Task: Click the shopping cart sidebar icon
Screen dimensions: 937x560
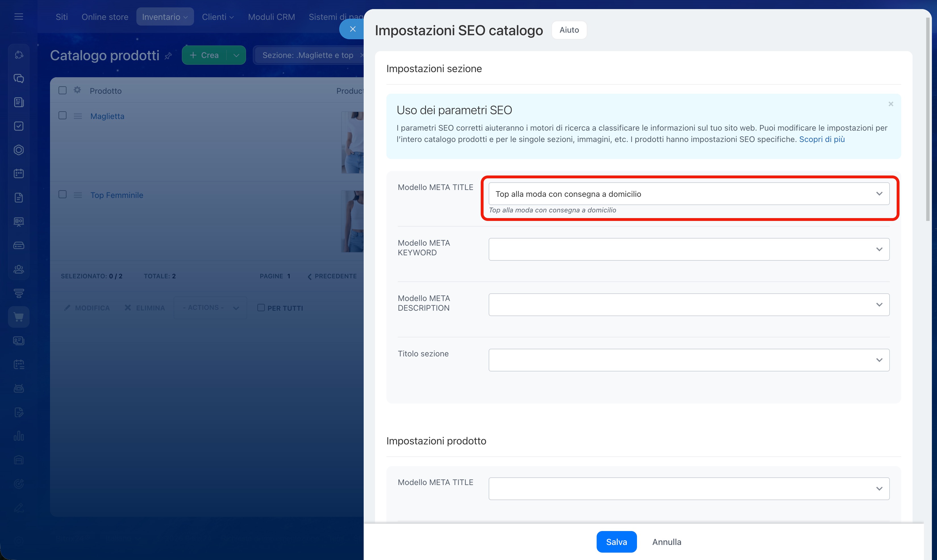Action: click(18, 317)
